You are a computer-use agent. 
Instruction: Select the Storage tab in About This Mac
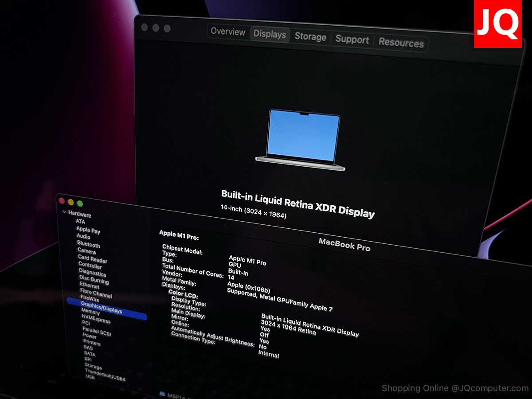click(x=310, y=37)
